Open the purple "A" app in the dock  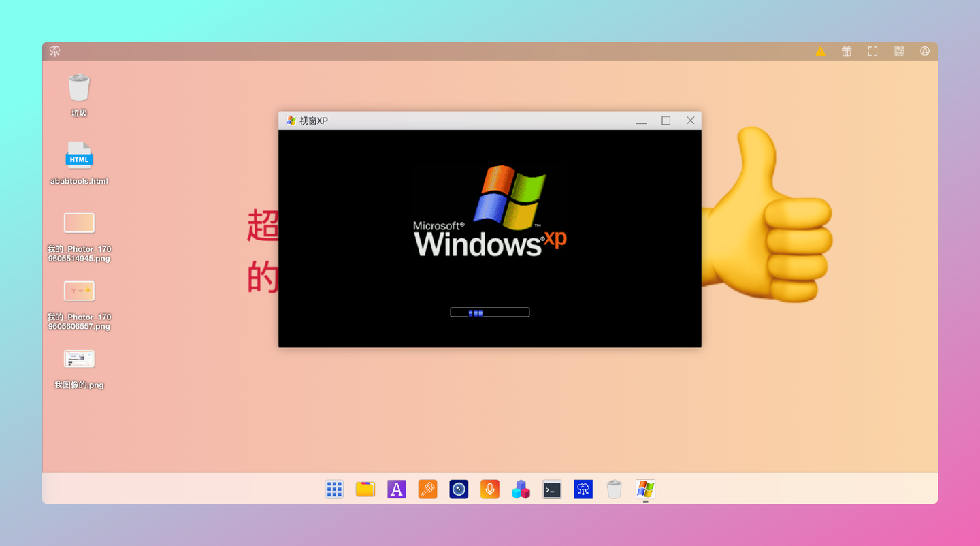click(396, 489)
